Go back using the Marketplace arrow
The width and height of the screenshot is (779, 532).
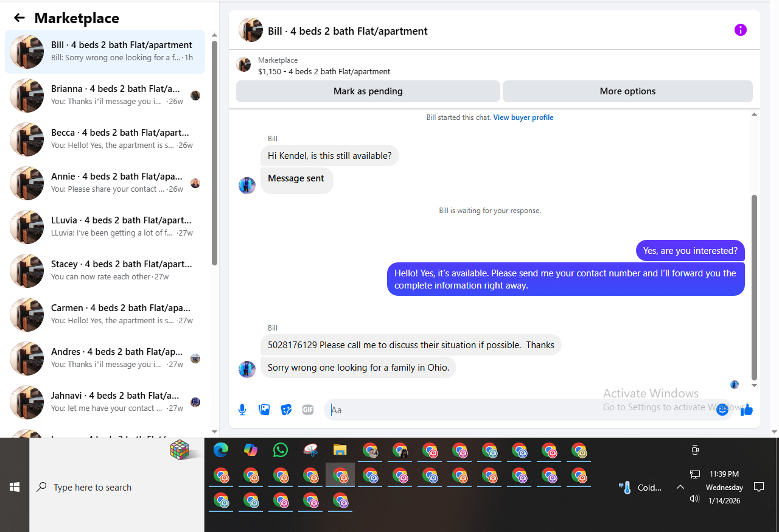[x=19, y=18]
